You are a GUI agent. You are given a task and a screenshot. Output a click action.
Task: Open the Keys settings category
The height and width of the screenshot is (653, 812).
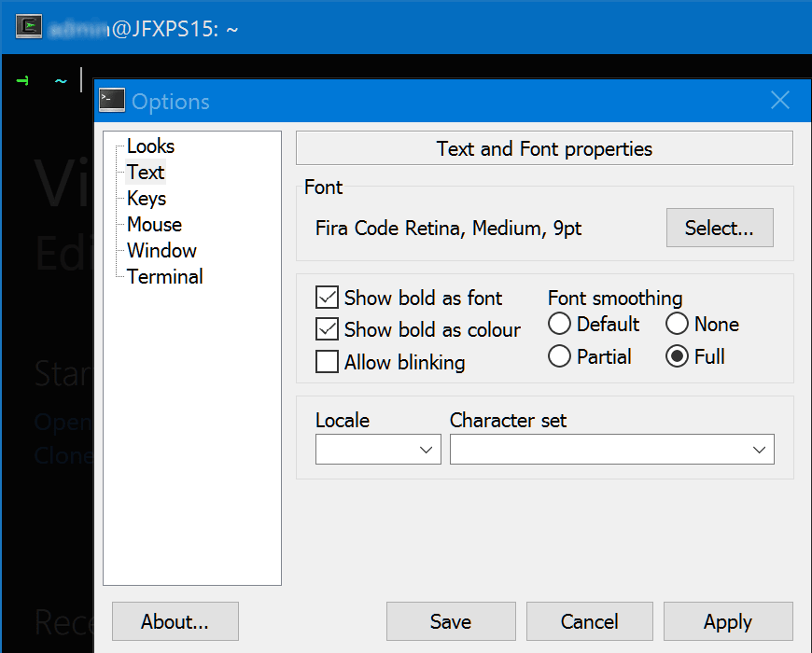[x=147, y=199]
